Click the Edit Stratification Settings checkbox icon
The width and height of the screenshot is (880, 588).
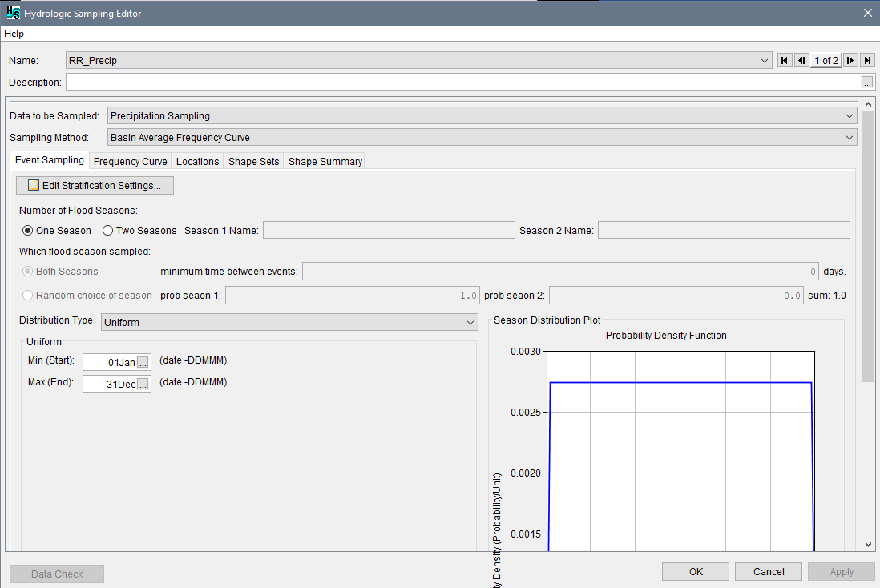coord(32,184)
